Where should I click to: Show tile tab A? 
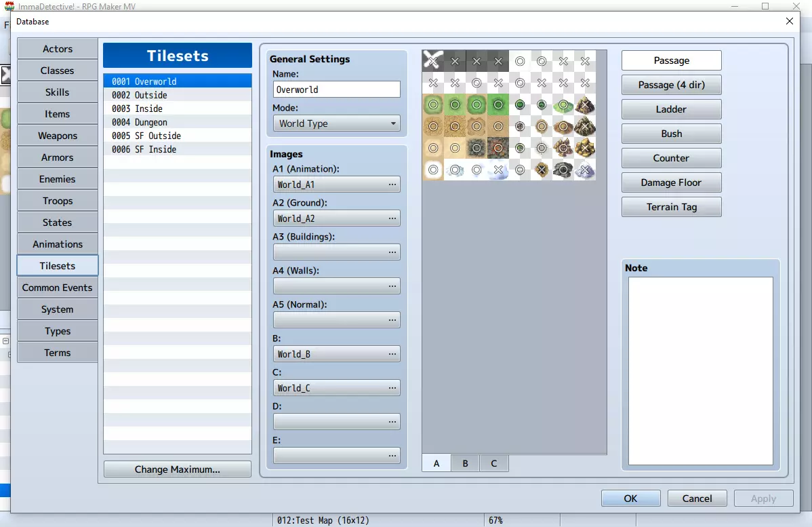click(x=437, y=463)
